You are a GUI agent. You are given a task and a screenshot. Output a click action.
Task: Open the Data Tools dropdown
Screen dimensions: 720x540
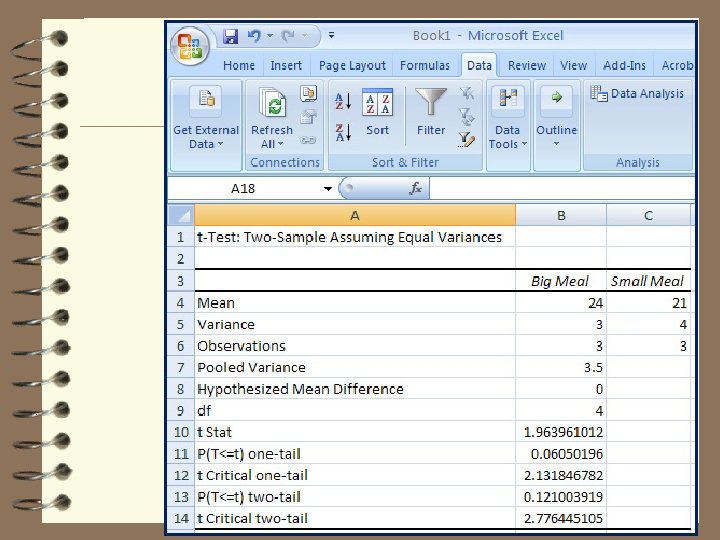click(507, 118)
